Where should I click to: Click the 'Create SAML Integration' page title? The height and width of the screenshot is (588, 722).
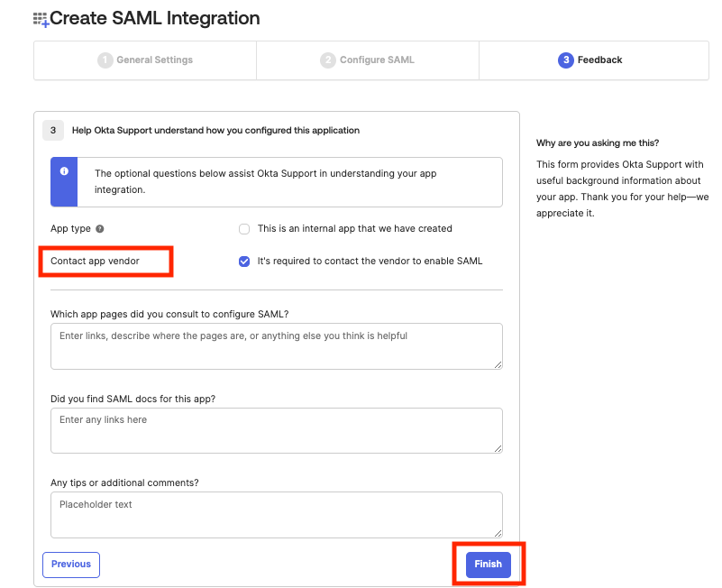point(155,18)
